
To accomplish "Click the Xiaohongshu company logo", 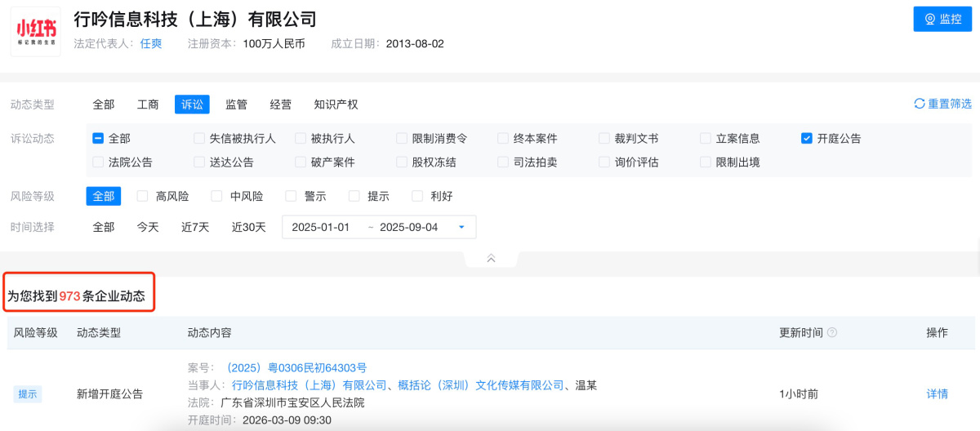I will point(35,31).
